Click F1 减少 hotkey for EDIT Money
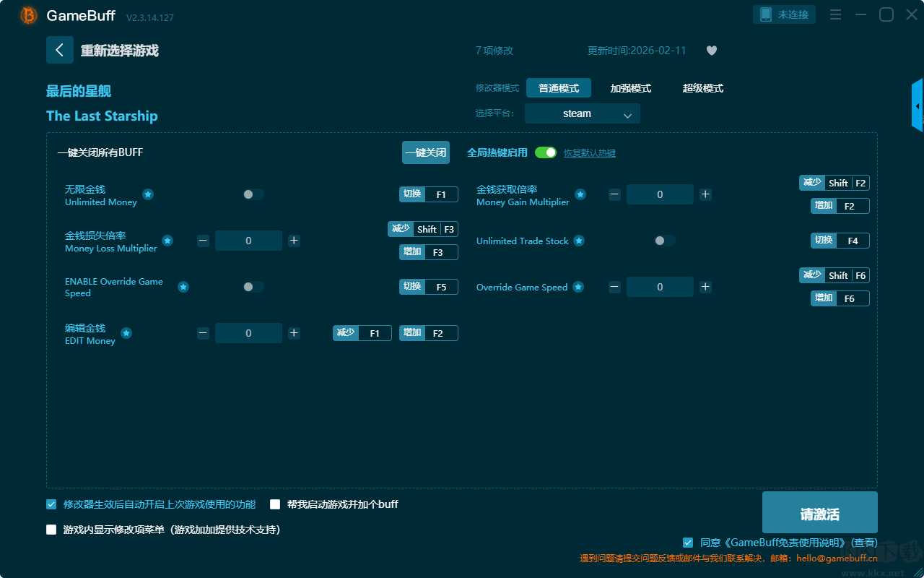Image resolution: width=924 pixels, height=578 pixels. click(362, 333)
